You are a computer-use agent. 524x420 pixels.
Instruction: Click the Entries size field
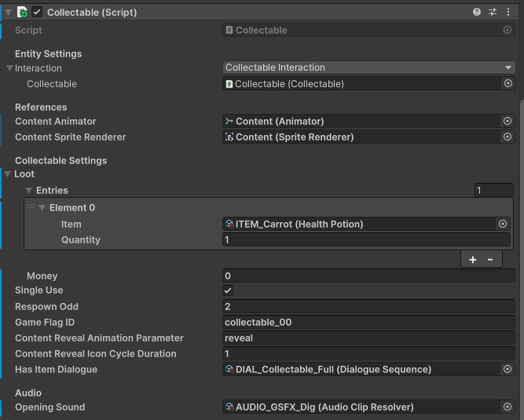pyautogui.click(x=494, y=190)
